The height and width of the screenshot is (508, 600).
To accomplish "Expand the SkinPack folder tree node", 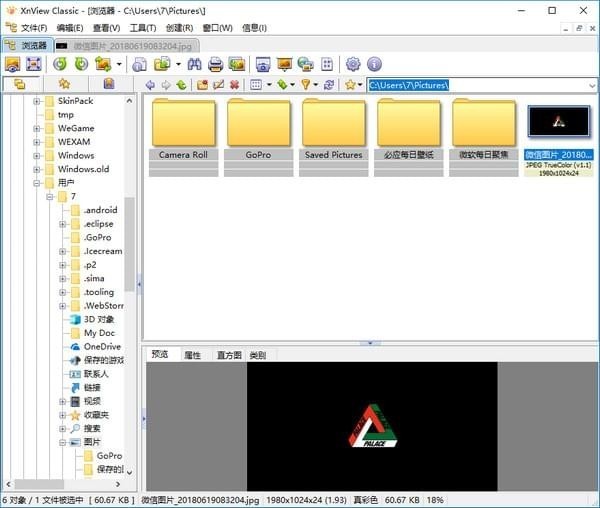I will coord(37,101).
